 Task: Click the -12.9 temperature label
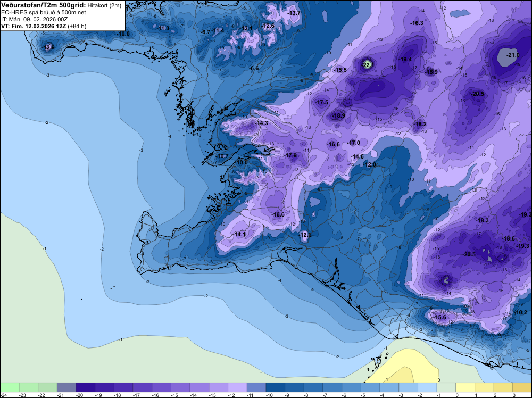click(x=48, y=47)
